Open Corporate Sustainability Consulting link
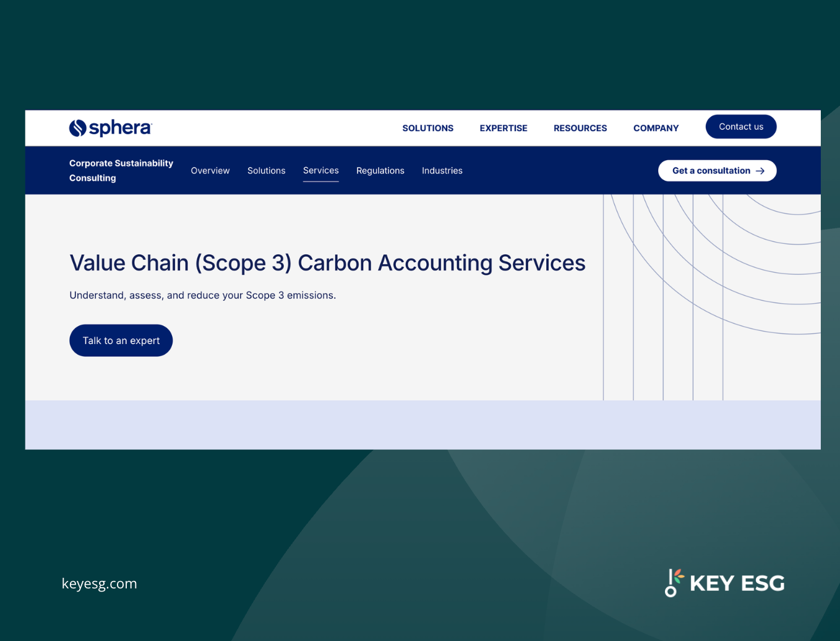840x641 pixels. [x=121, y=170]
